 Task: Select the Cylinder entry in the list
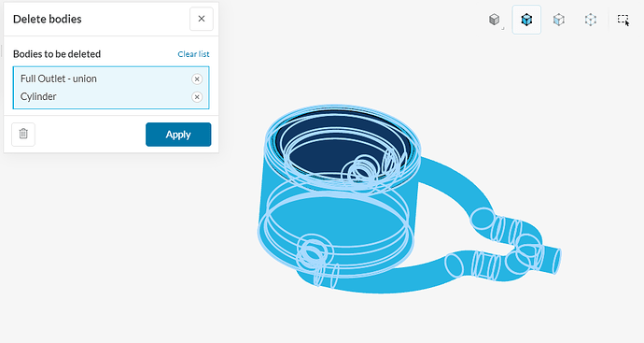pyautogui.click(x=38, y=96)
